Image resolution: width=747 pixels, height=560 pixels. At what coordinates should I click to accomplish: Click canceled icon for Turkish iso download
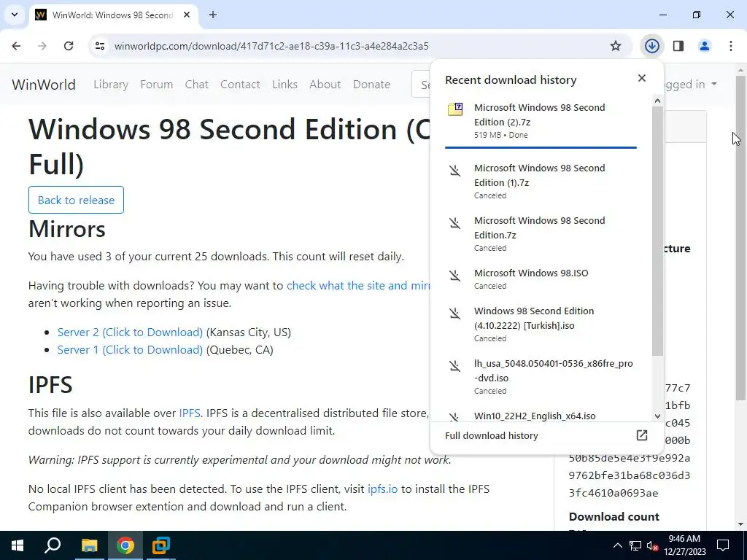[455, 314]
